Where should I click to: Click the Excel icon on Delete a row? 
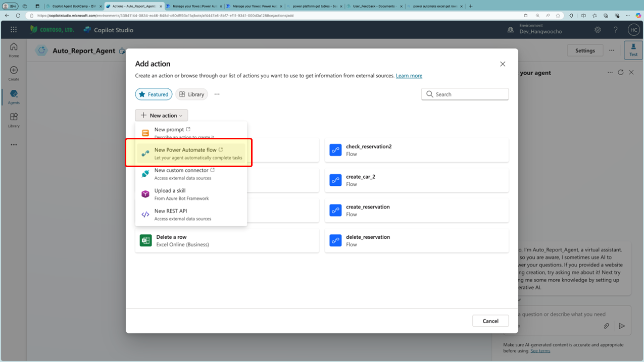coord(146,240)
